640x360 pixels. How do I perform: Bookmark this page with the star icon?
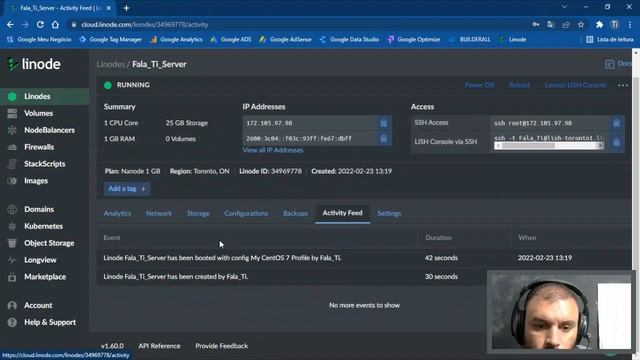click(x=581, y=24)
